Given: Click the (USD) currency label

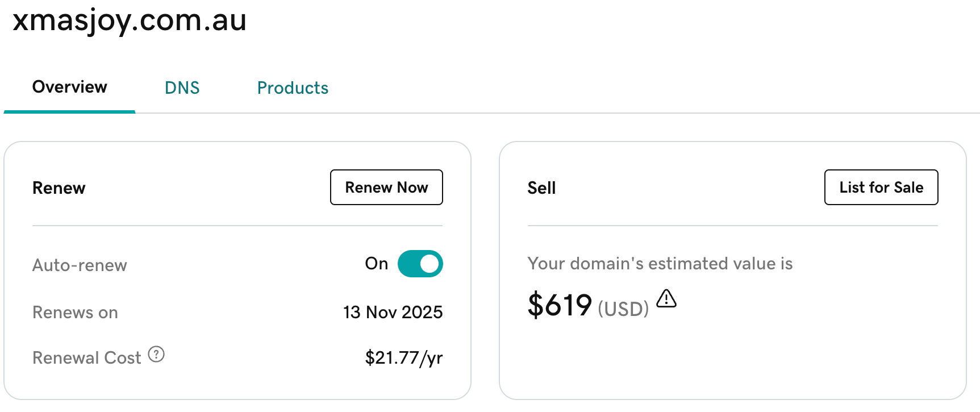Looking at the screenshot, I should pyautogui.click(x=623, y=309).
